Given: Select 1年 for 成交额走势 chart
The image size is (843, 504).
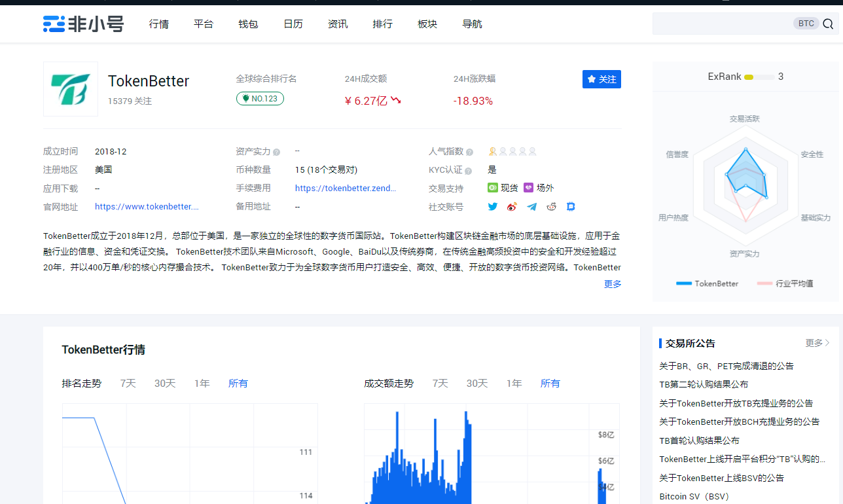Looking at the screenshot, I should pyautogui.click(x=514, y=384).
